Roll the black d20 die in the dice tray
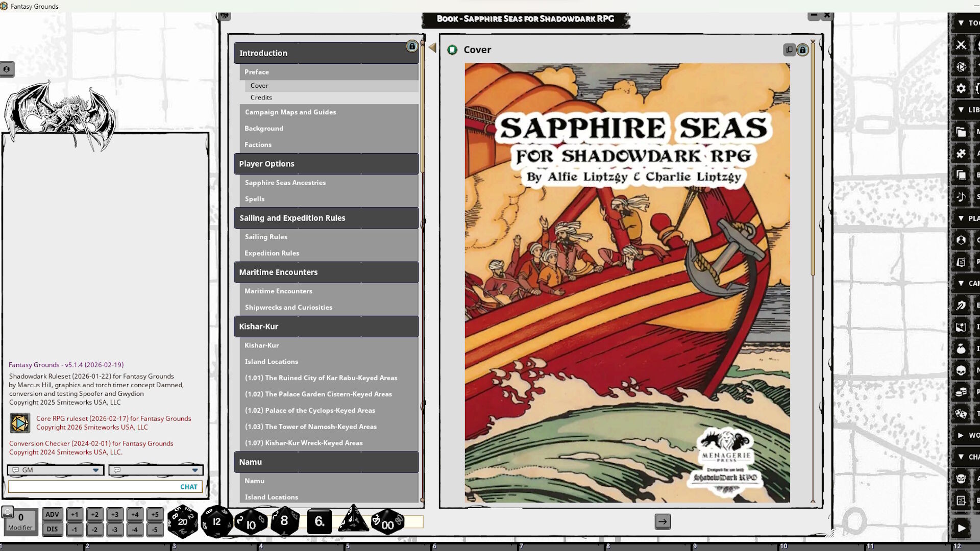 click(x=183, y=521)
